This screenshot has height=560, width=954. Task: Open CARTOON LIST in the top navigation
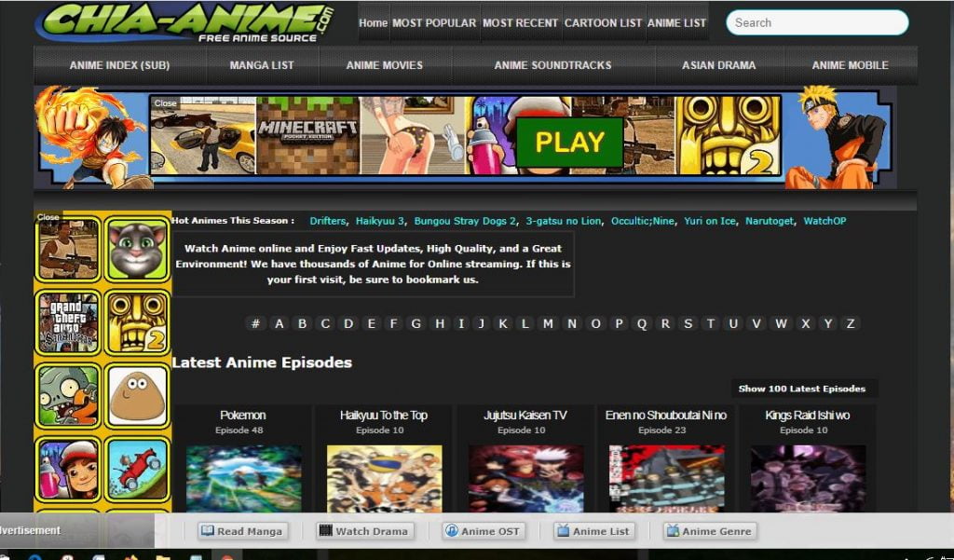(x=603, y=23)
